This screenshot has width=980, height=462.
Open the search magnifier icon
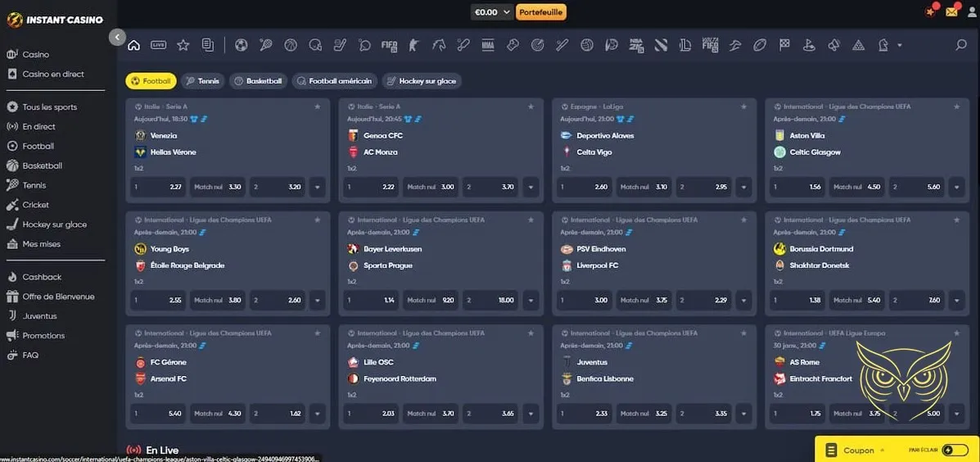[961, 45]
